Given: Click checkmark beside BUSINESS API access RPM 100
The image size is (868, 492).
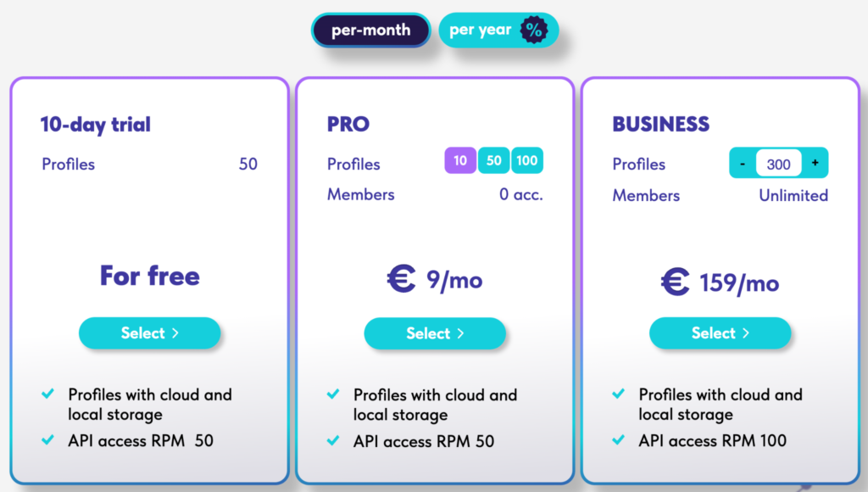Looking at the screenshot, I should [620, 440].
